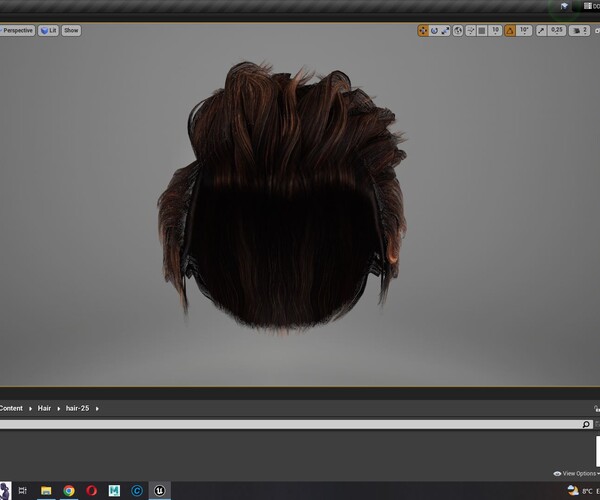Open the Lit view mode menu
The image size is (600, 500).
[48, 31]
